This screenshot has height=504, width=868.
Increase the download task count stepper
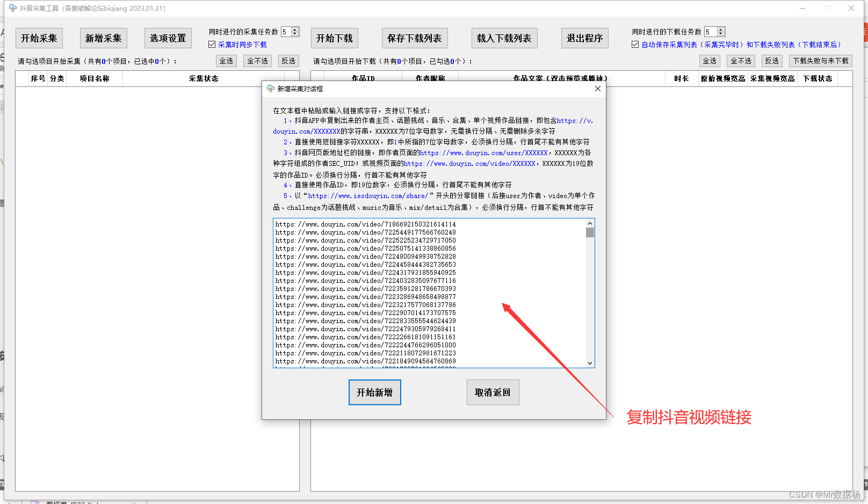(x=721, y=30)
